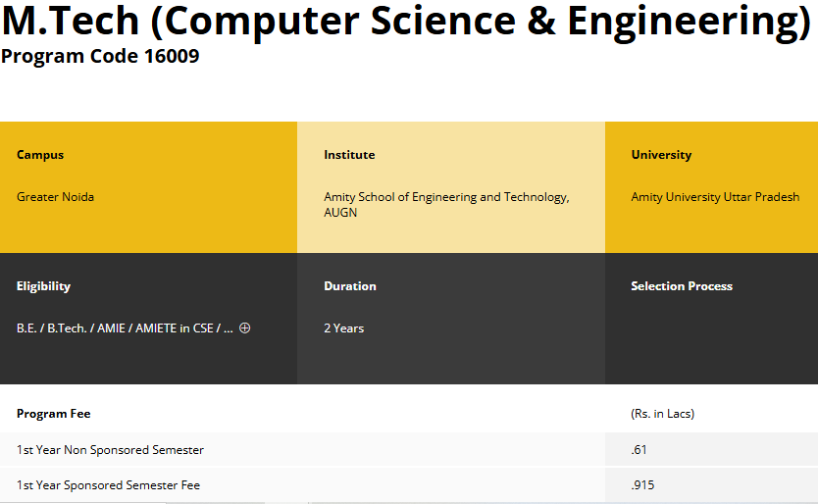
Task: Click the .915 fee value
Action: click(642, 485)
